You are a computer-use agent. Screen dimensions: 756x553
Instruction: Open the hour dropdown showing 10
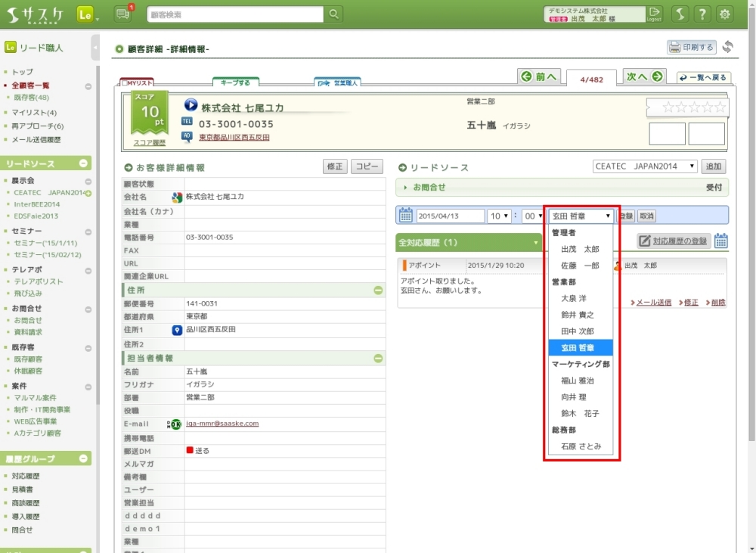[500, 216]
